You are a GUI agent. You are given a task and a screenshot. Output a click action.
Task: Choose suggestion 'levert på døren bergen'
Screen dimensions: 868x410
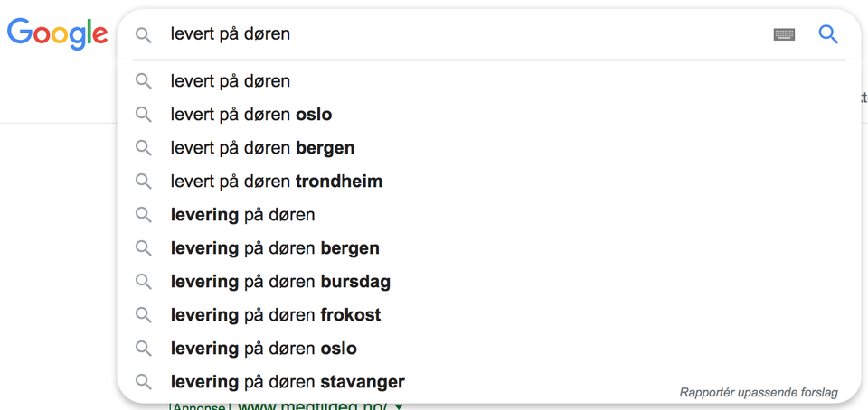tap(262, 148)
